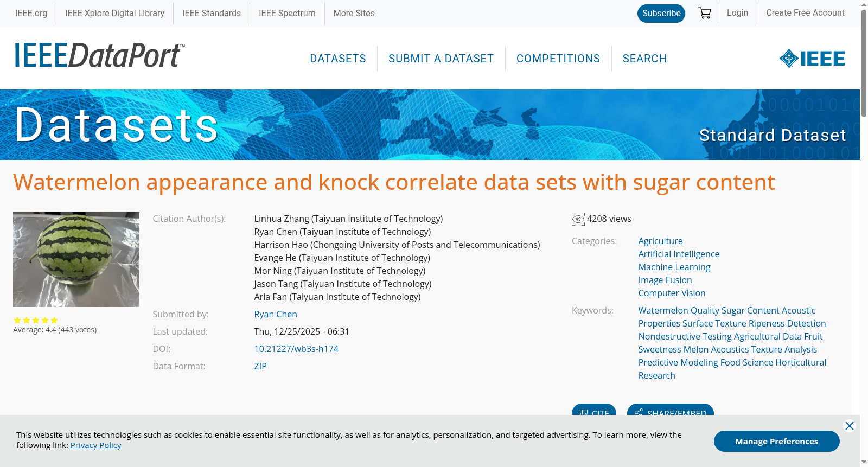Open the Image Fusion category
The image size is (868, 467).
pos(665,280)
